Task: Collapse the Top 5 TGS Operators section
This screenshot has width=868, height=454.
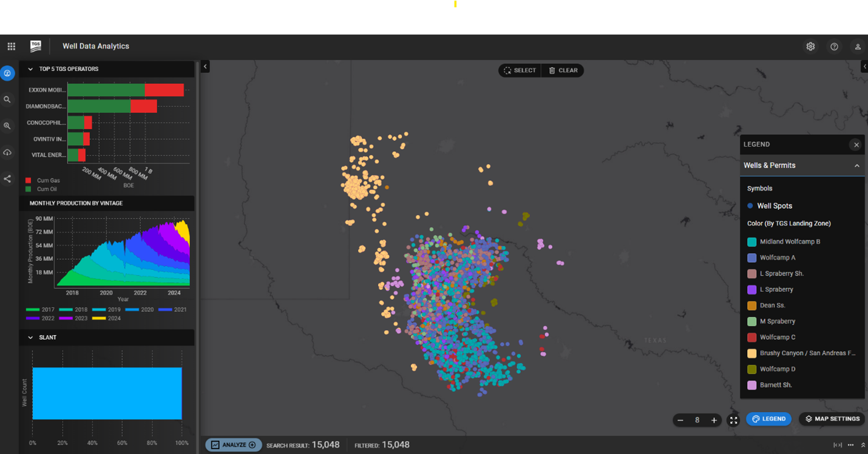Action: click(x=30, y=69)
